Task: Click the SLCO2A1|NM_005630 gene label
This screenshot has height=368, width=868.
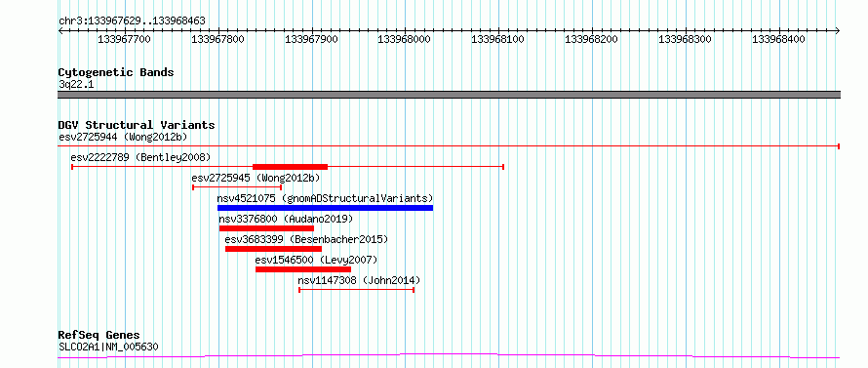Action: [x=108, y=347]
